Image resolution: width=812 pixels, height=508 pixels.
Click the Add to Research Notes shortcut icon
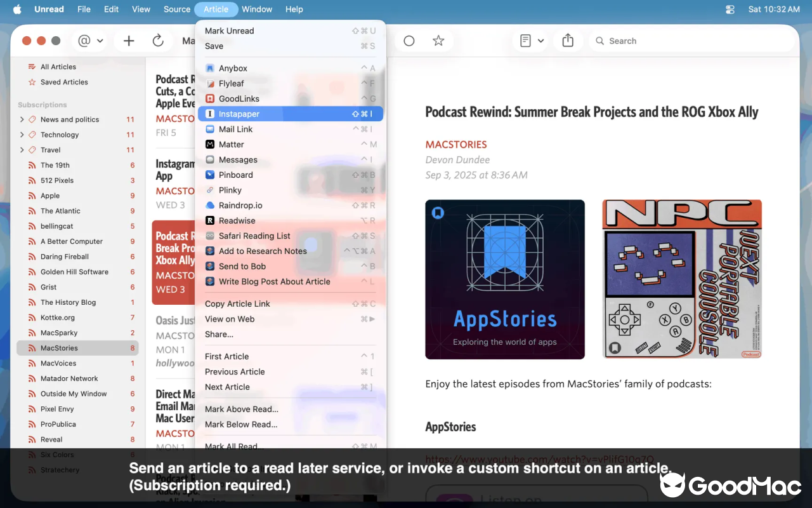coord(210,251)
